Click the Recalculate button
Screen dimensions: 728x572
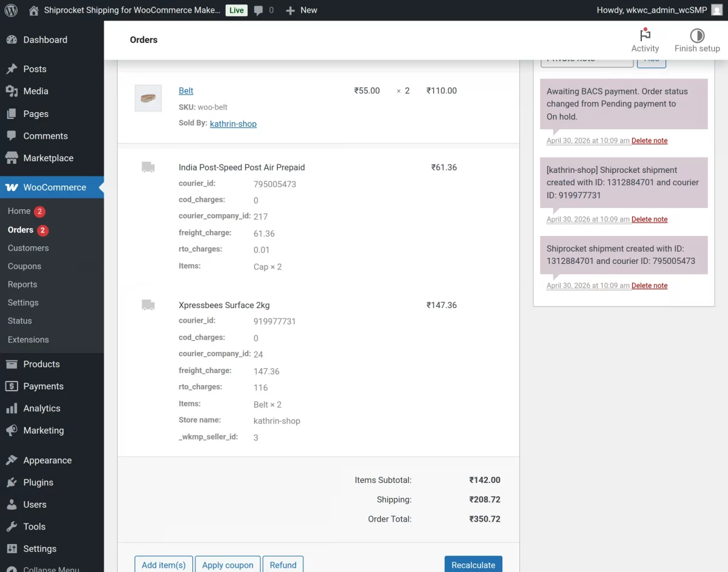click(473, 565)
